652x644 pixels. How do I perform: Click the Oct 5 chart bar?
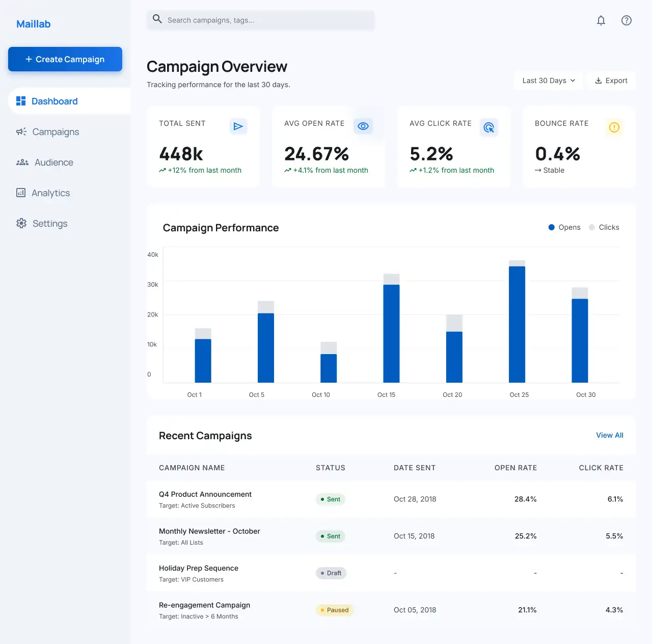[x=266, y=342]
